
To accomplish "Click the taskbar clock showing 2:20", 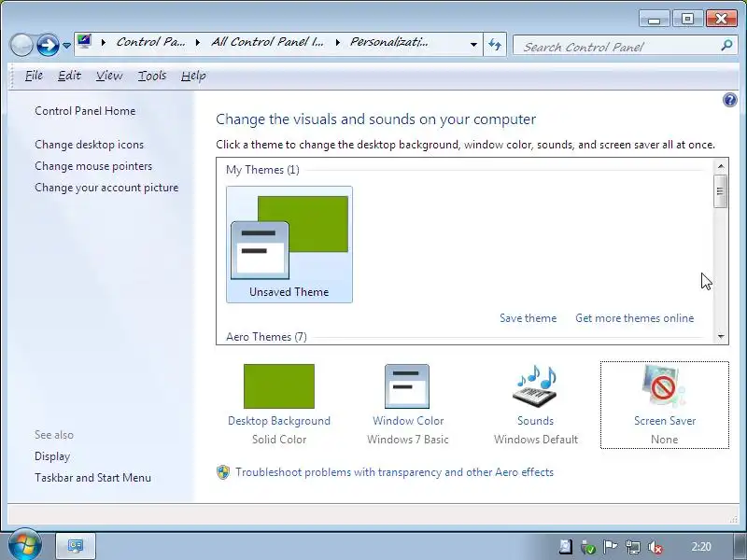I will click(x=701, y=547).
